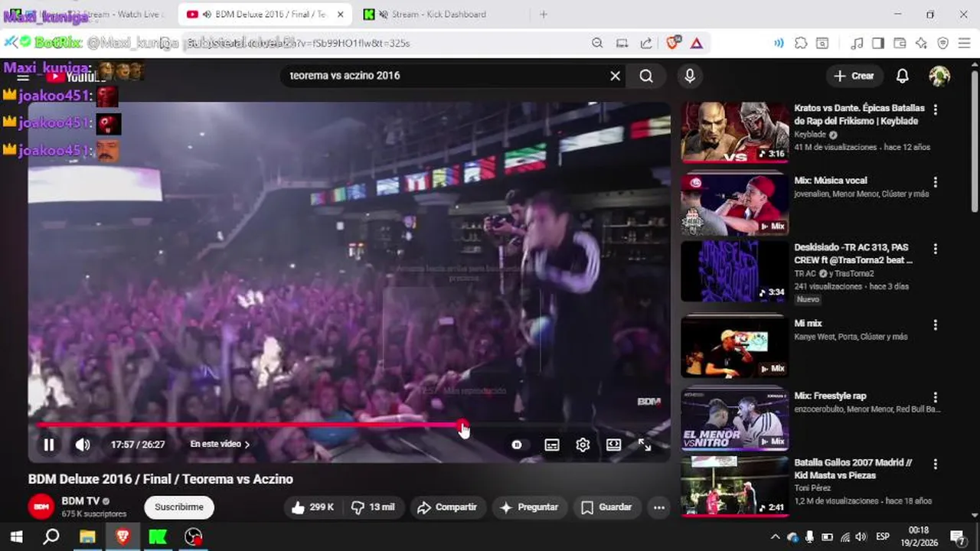This screenshot has height=551, width=980.
Task: Open Brave VPN shield icon
Action: coord(942,43)
